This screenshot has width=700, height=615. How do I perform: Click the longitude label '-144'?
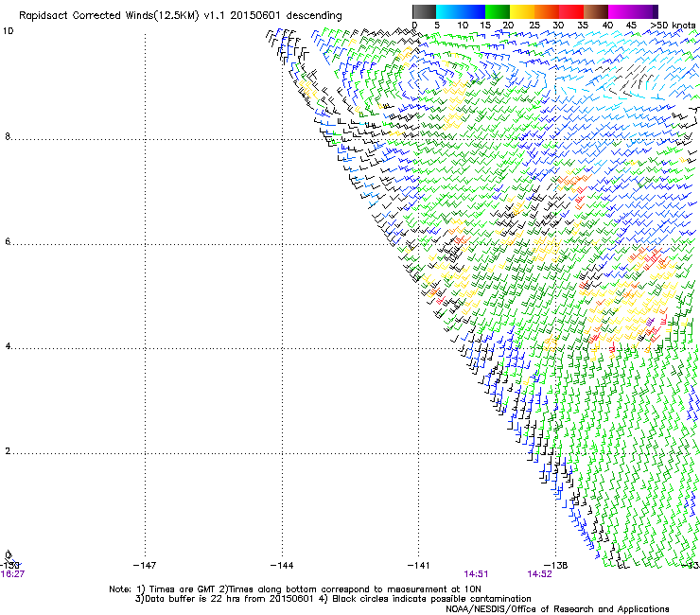pyautogui.click(x=282, y=566)
